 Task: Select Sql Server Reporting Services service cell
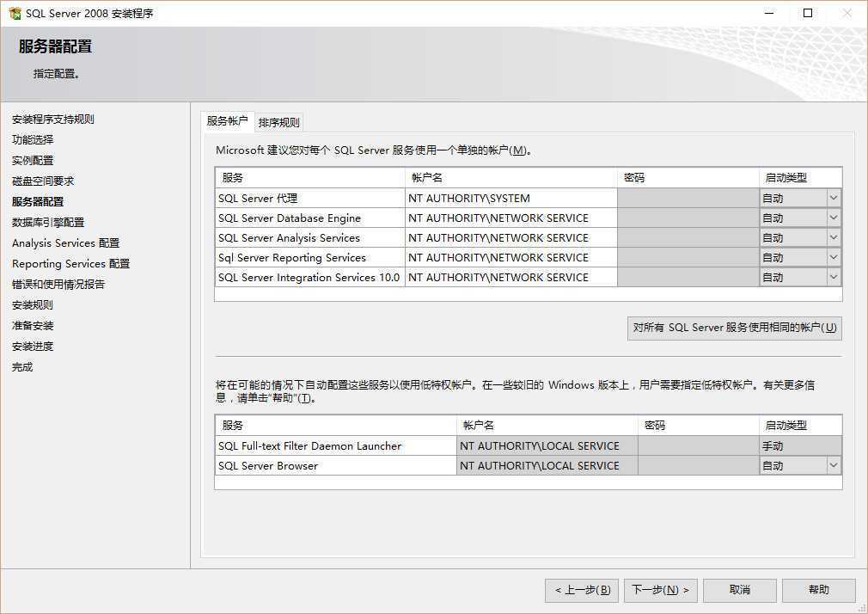(310, 258)
